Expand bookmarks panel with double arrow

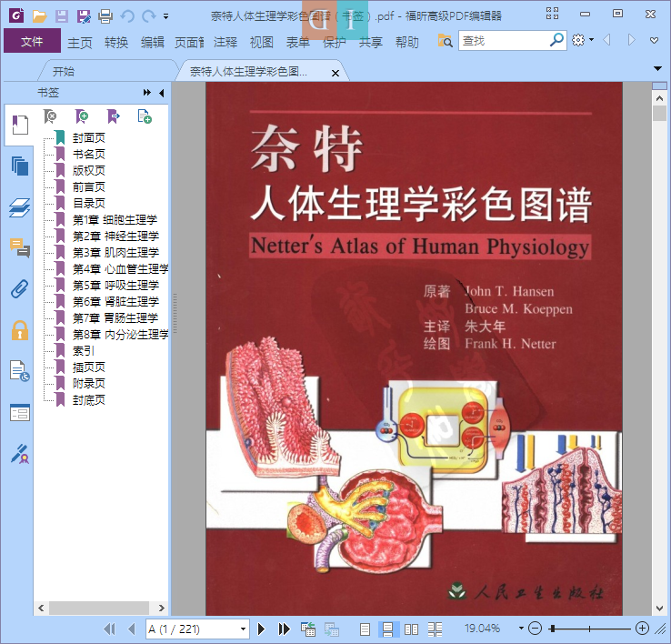click(x=146, y=93)
